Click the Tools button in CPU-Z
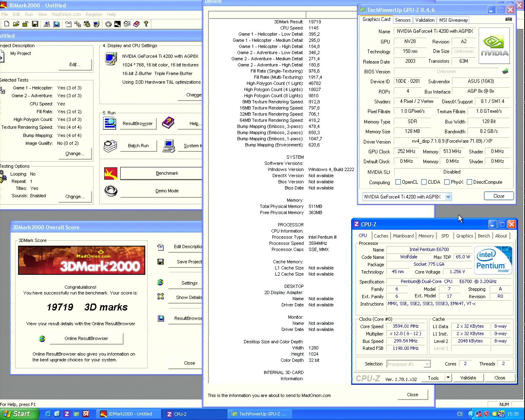This screenshot has height=420, width=525. [x=434, y=378]
